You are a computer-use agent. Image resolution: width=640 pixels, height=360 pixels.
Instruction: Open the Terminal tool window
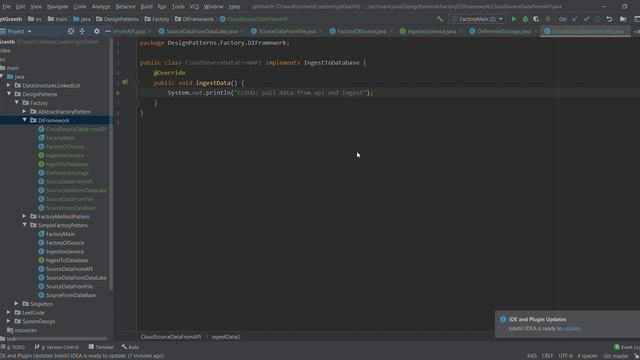pos(101,347)
